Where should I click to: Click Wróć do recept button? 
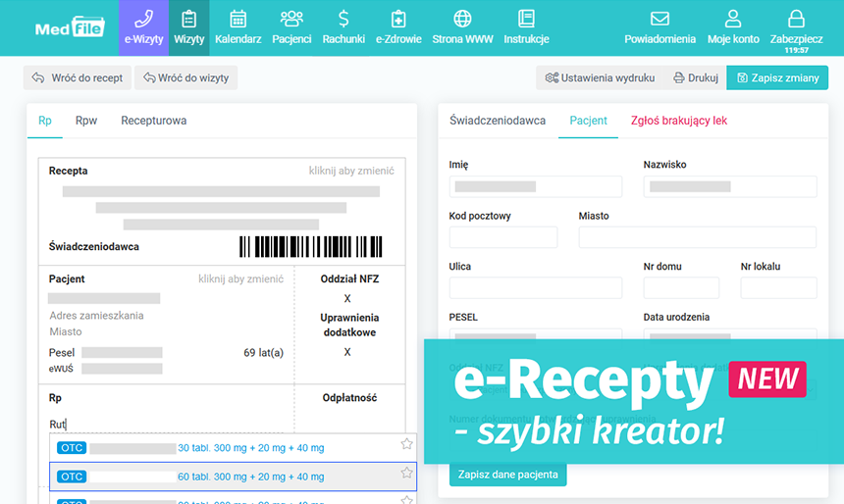tap(78, 78)
